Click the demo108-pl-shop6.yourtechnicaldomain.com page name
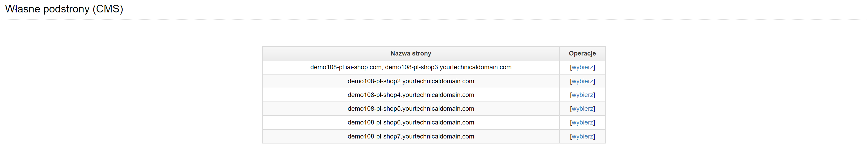The image size is (868, 148). [x=411, y=123]
